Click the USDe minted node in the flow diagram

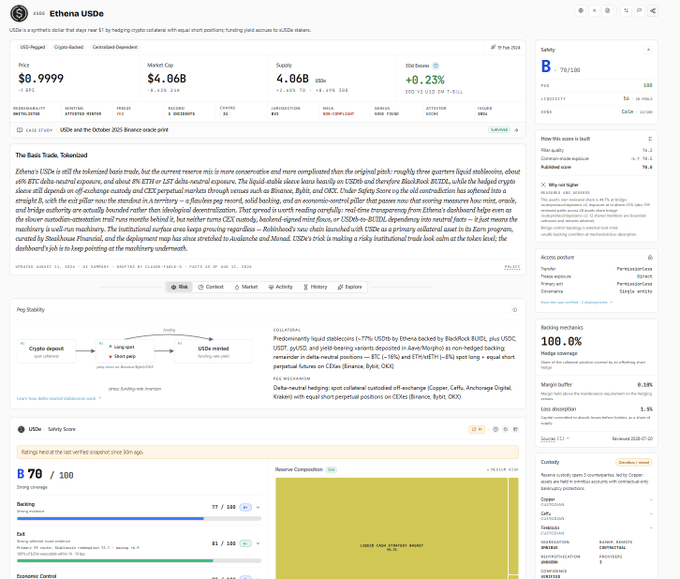pos(213,352)
